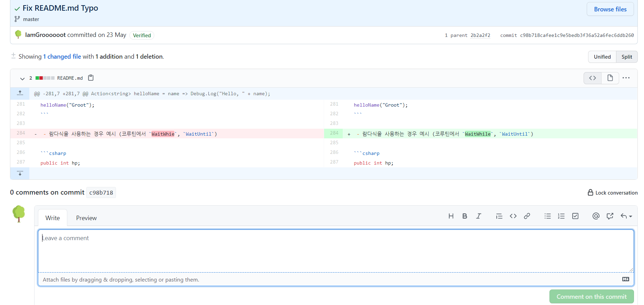Open IamGroooooot user profile
The image size is (644, 305).
(x=45, y=35)
